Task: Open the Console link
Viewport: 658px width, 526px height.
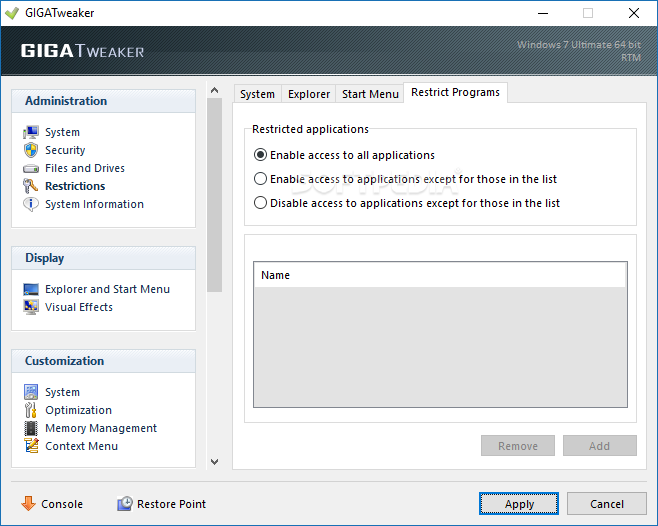Action: [62, 504]
